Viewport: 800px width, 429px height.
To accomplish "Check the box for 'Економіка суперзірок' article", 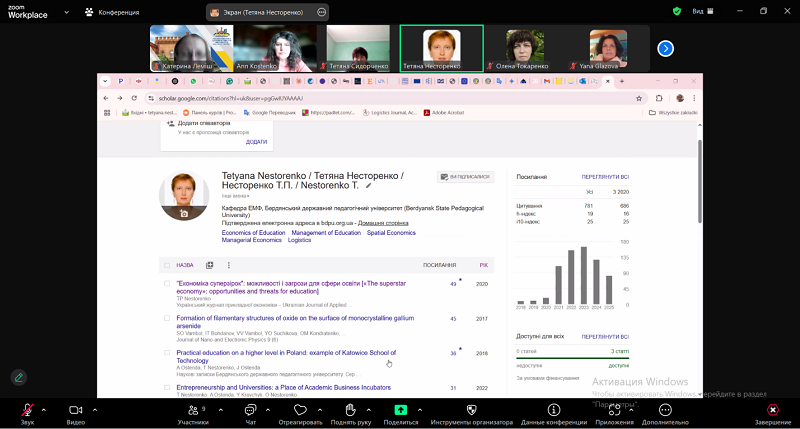I will (167, 284).
